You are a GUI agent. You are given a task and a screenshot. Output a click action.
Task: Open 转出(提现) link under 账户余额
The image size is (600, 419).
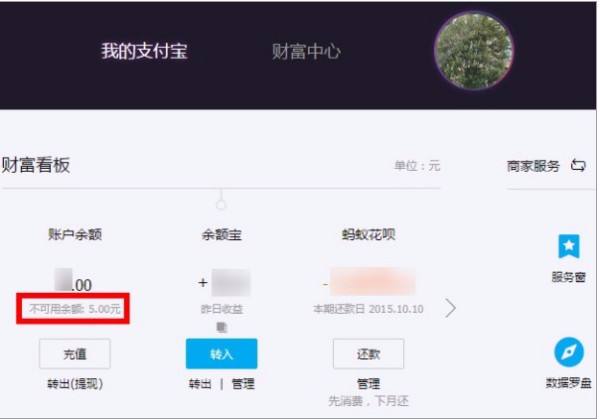pos(75,383)
